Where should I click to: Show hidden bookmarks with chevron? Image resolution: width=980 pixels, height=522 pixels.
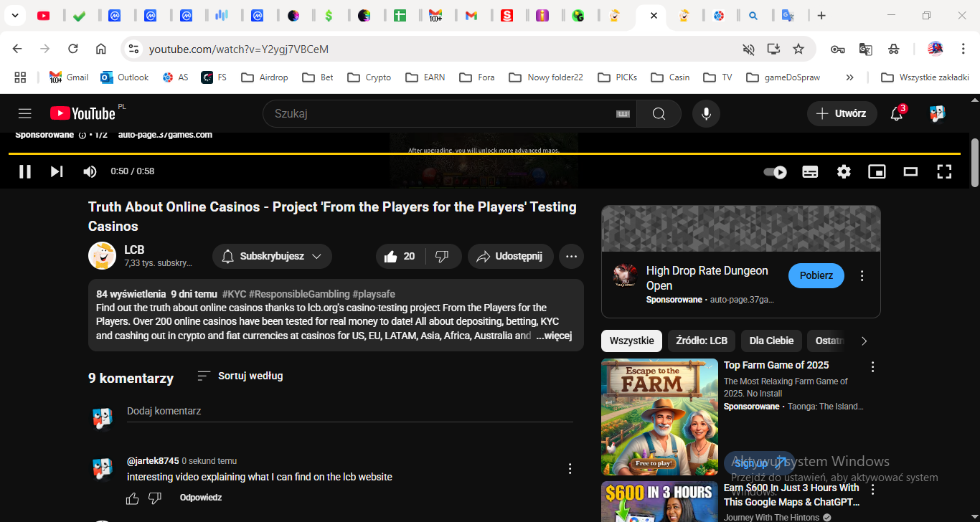pyautogui.click(x=850, y=77)
